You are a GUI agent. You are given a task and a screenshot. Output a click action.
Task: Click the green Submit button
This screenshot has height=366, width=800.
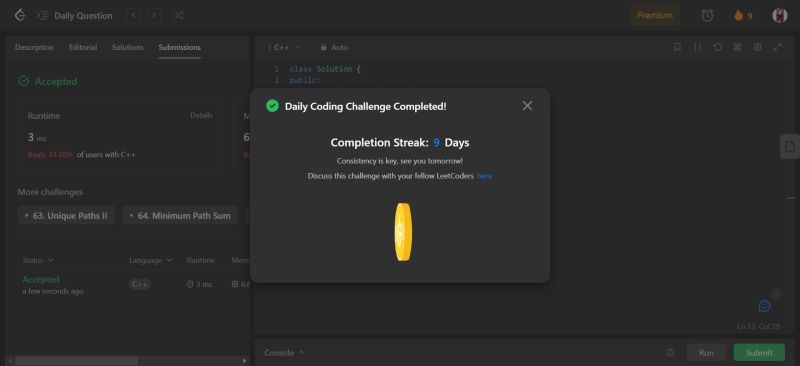759,353
